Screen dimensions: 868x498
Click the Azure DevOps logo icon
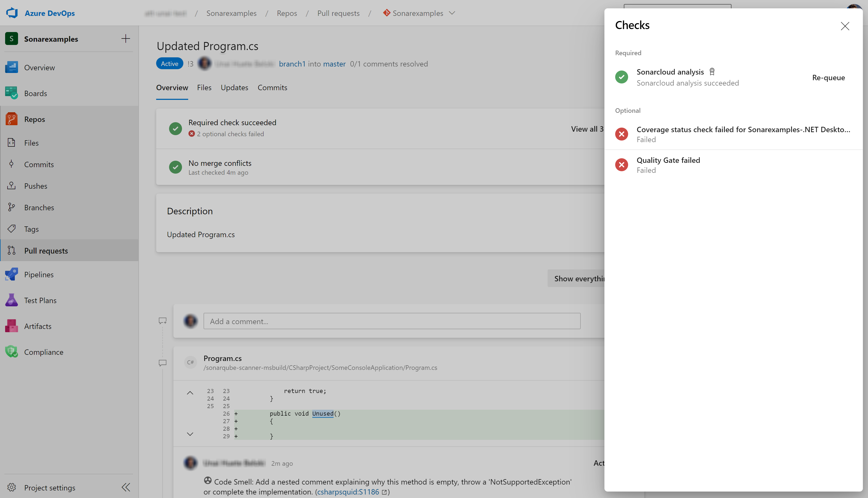(12, 13)
